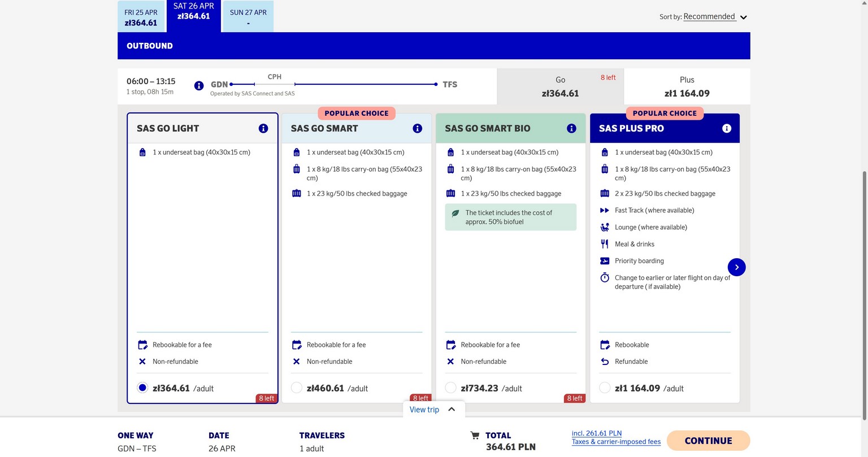Click the OUTBOUND header bar

tap(434, 46)
